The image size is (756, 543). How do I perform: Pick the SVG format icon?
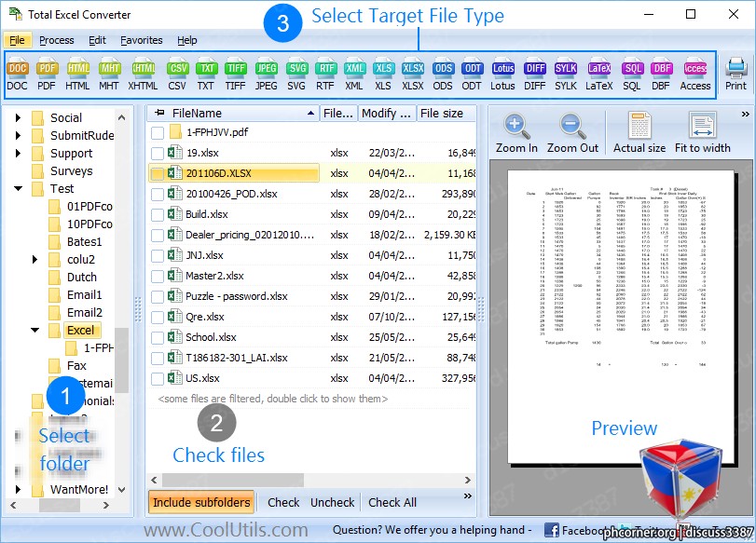(x=296, y=75)
